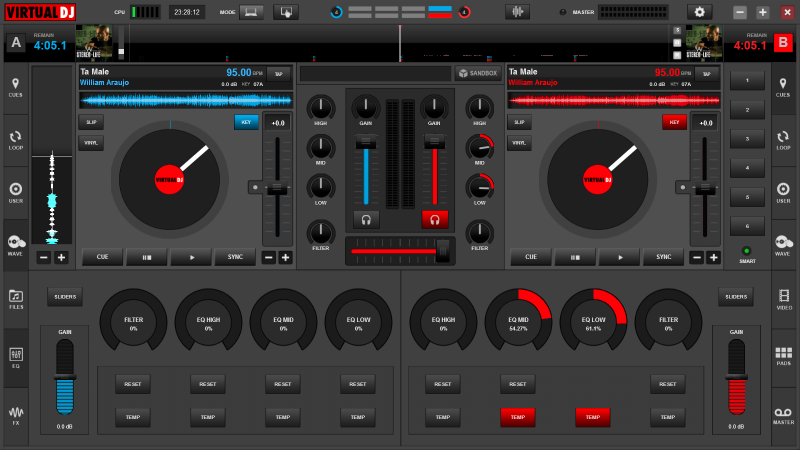Toggle red TEMP button under EQ MID
The height and width of the screenshot is (450, 800).
[x=517, y=416]
